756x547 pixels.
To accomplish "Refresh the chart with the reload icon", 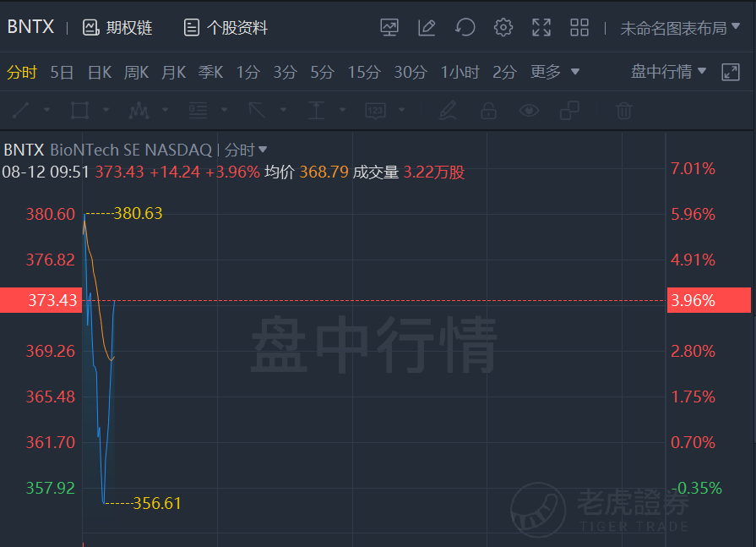I will click(465, 28).
